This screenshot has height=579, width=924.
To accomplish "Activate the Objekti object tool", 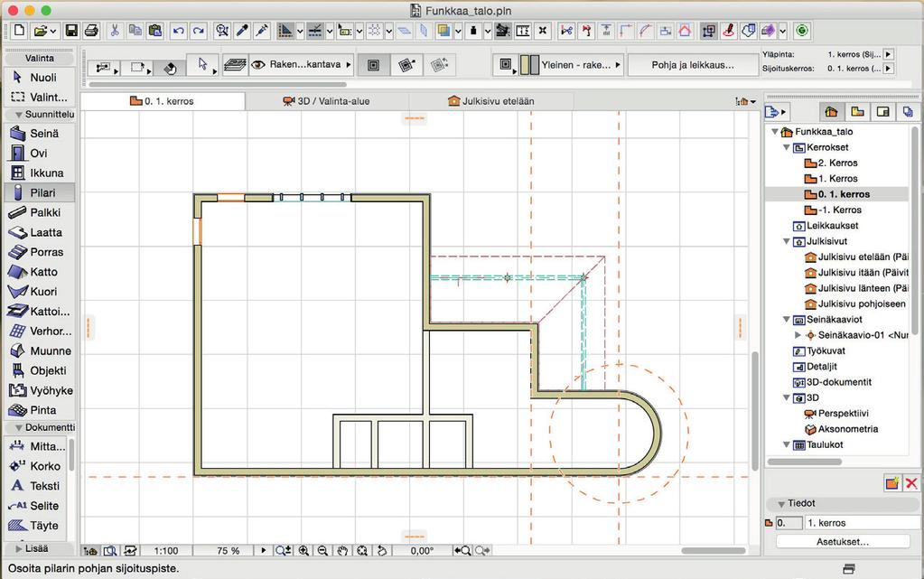I will [x=40, y=370].
